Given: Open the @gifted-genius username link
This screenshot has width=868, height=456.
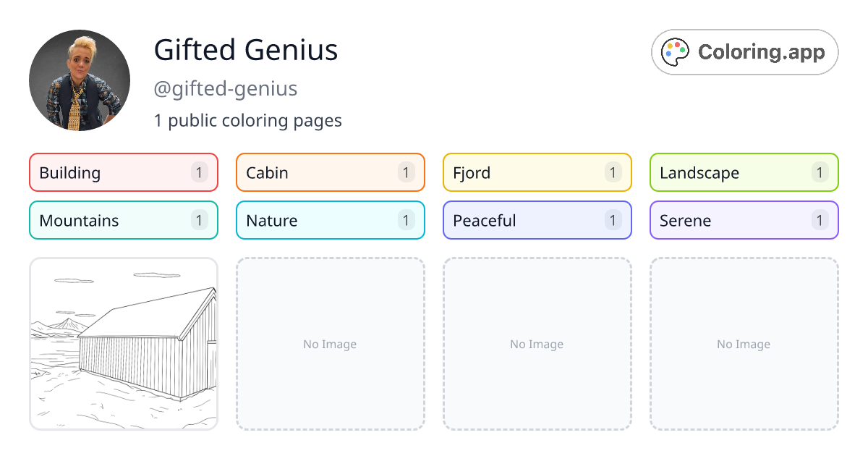Looking at the screenshot, I should click(225, 88).
